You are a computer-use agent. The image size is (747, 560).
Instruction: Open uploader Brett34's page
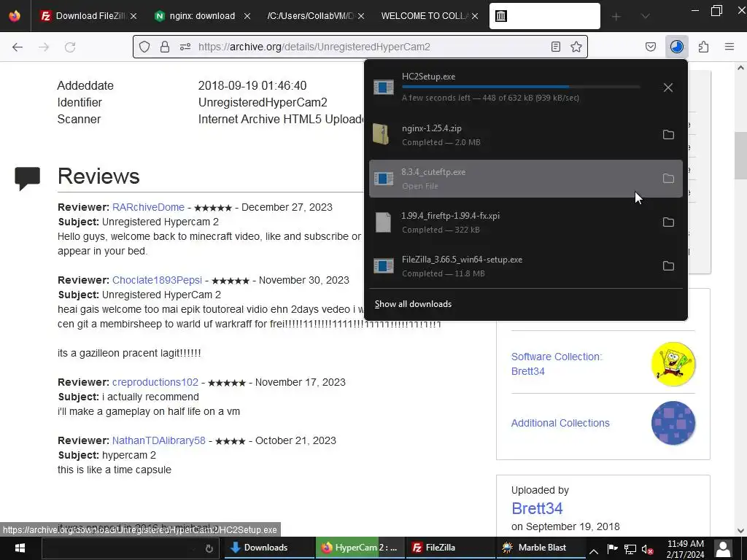coord(537,508)
